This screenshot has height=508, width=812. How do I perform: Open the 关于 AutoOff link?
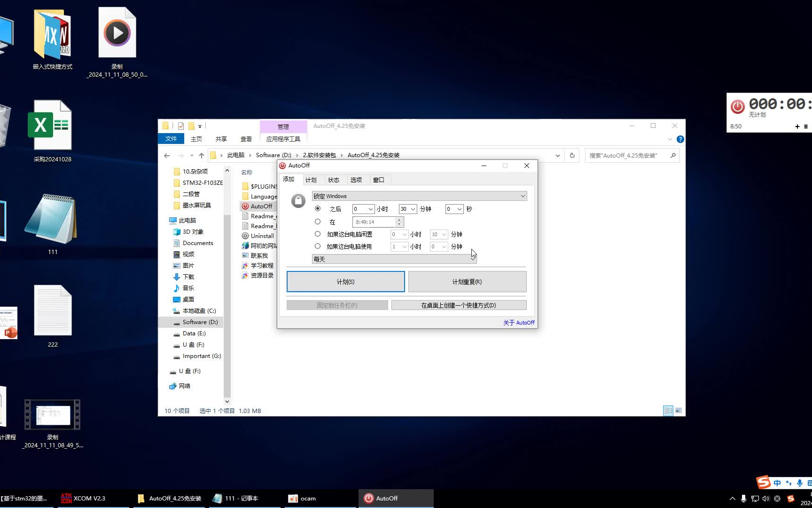coord(519,323)
